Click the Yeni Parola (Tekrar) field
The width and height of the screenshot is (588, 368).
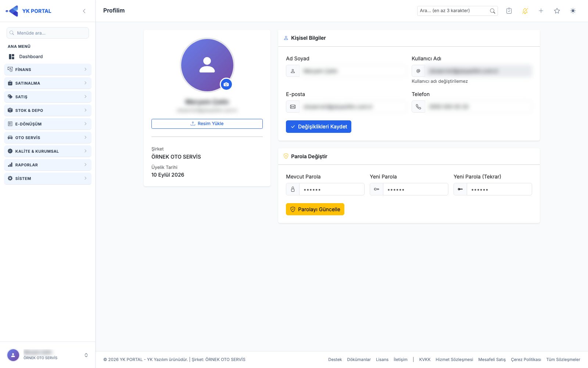pyautogui.click(x=499, y=189)
